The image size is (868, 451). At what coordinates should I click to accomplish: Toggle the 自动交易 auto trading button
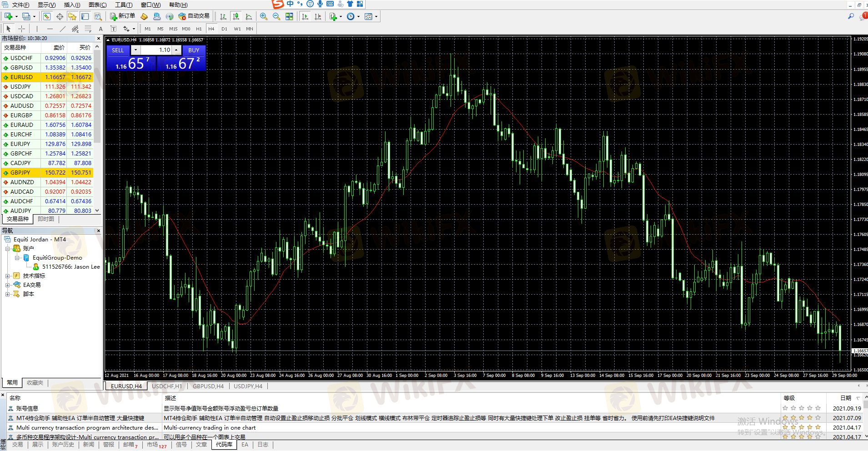point(194,16)
